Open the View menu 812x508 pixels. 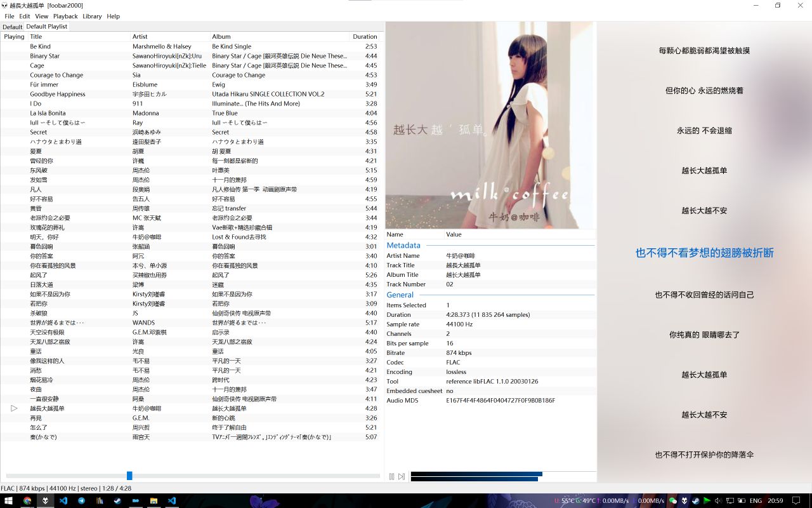coord(42,16)
